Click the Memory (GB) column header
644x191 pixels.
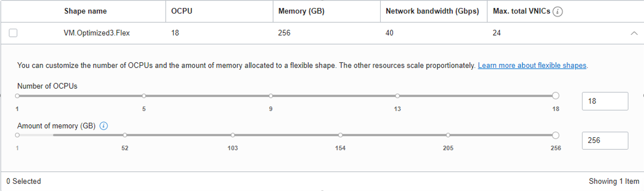pos(301,11)
